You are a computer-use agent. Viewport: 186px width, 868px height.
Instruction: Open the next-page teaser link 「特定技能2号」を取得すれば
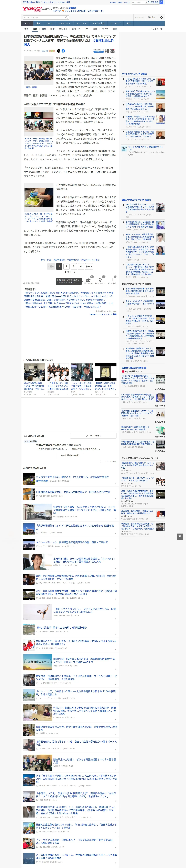click(70, 260)
